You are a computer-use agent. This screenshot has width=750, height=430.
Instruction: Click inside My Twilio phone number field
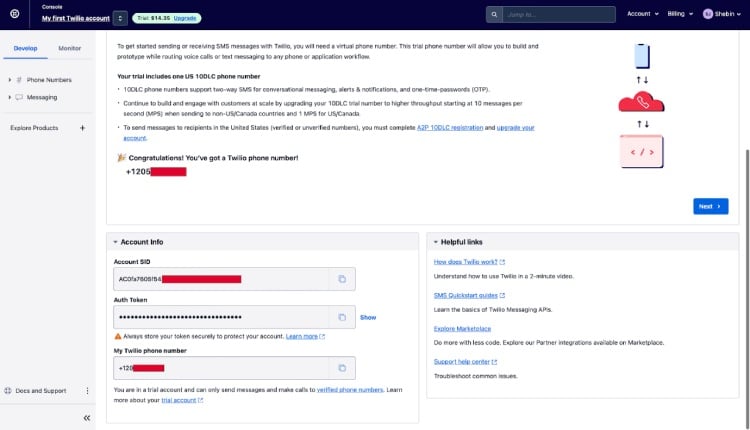point(221,368)
